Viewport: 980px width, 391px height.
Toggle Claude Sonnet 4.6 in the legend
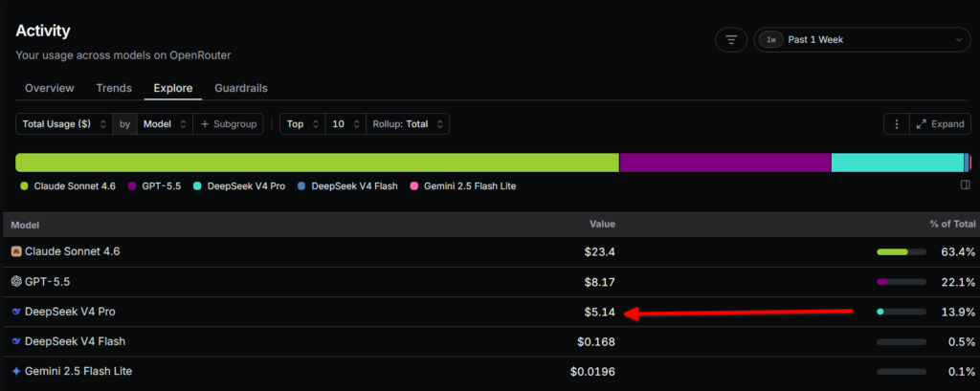pos(68,186)
